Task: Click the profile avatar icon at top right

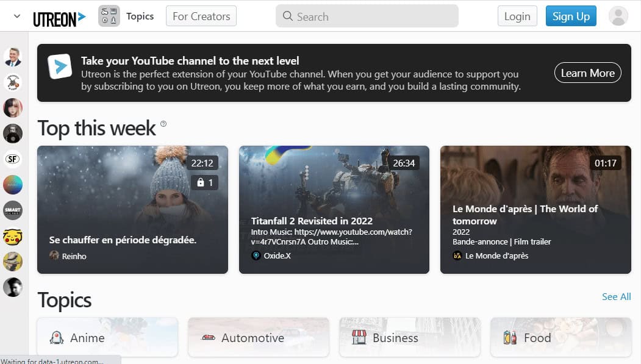Action: click(618, 16)
